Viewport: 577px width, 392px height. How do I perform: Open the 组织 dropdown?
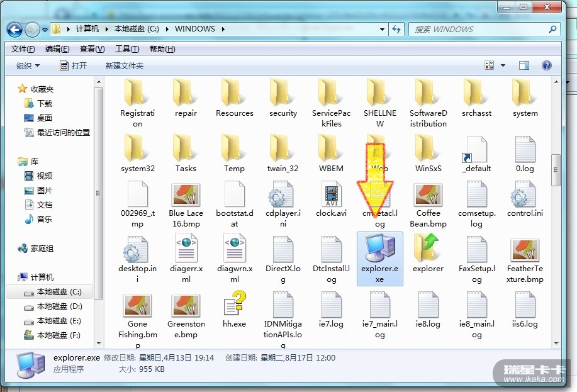[x=28, y=66]
